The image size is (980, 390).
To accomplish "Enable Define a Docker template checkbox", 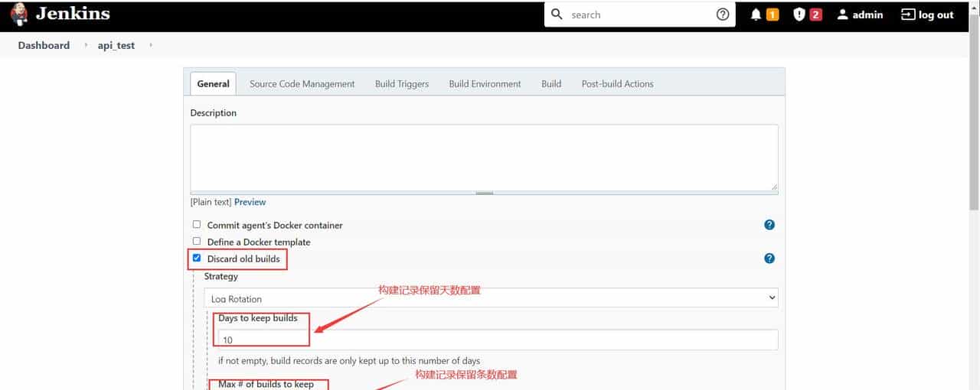I will click(197, 242).
